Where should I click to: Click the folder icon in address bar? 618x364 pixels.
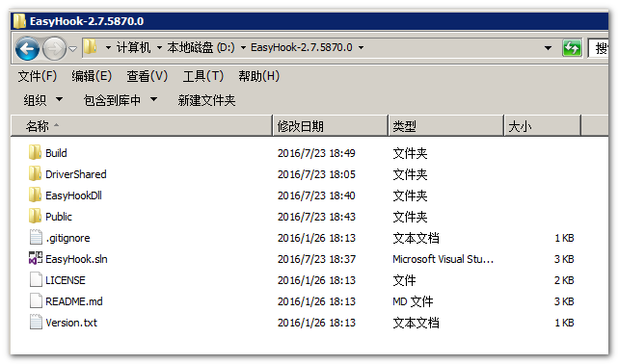click(x=91, y=47)
